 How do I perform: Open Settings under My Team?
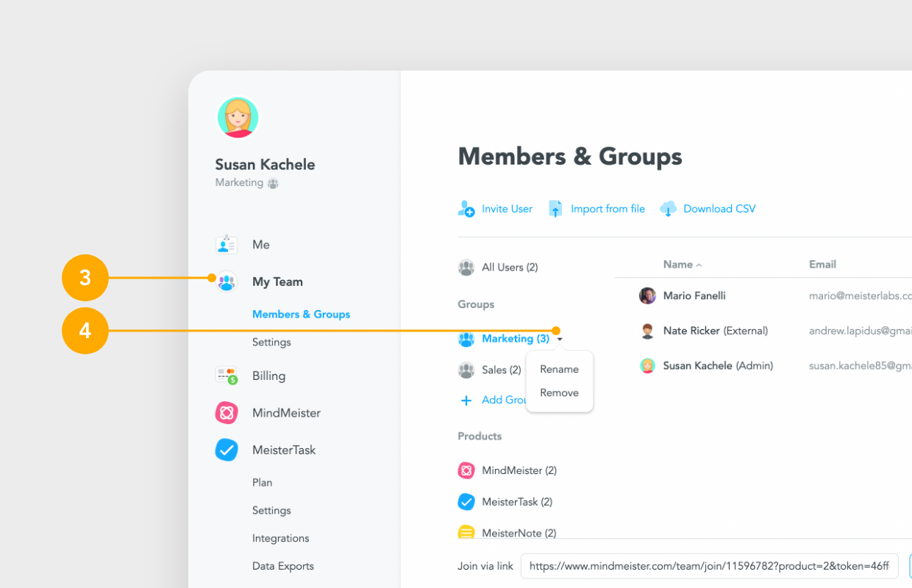pyautogui.click(x=271, y=342)
